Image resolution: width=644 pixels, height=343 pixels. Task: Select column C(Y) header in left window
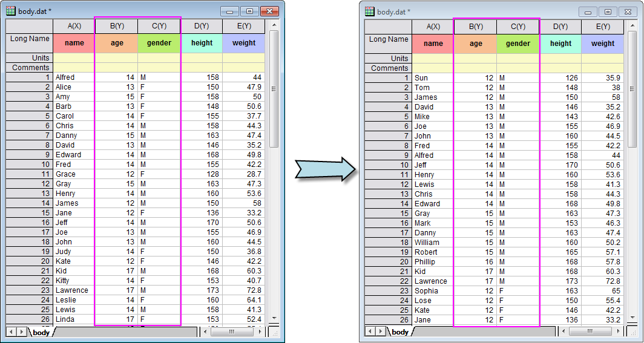[159, 26]
